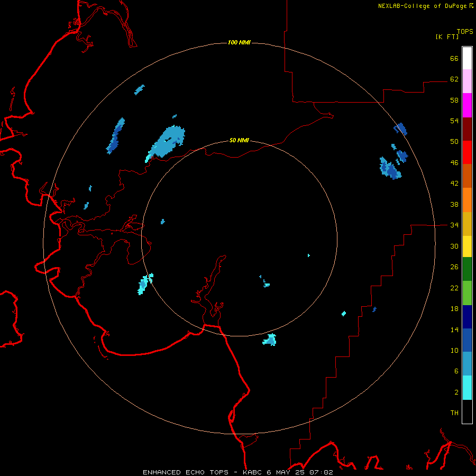
Task: Click legend value 54
Action: click(454, 121)
